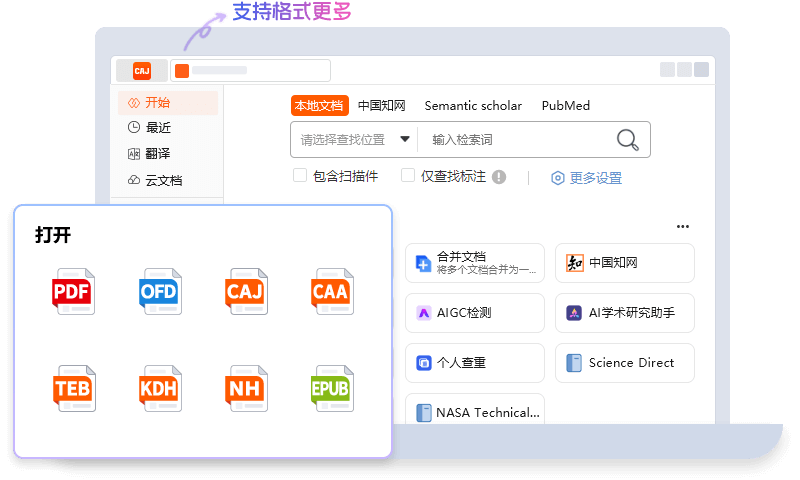Choose the KDH file format icon
The width and height of the screenshot is (800, 480).
pyautogui.click(x=160, y=388)
